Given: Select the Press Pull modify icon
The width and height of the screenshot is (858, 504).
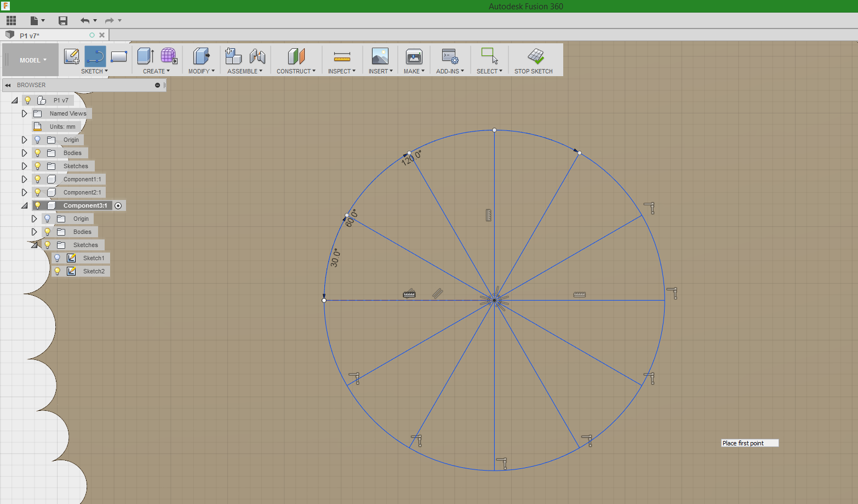Looking at the screenshot, I should click(201, 56).
